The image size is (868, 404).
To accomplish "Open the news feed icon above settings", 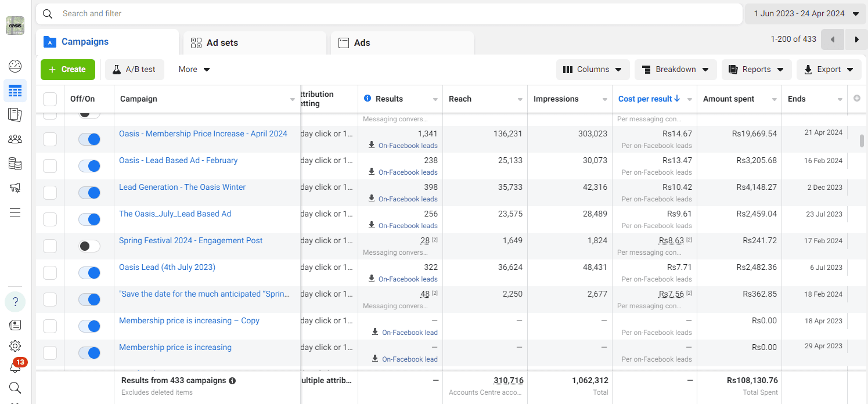I will (15, 325).
